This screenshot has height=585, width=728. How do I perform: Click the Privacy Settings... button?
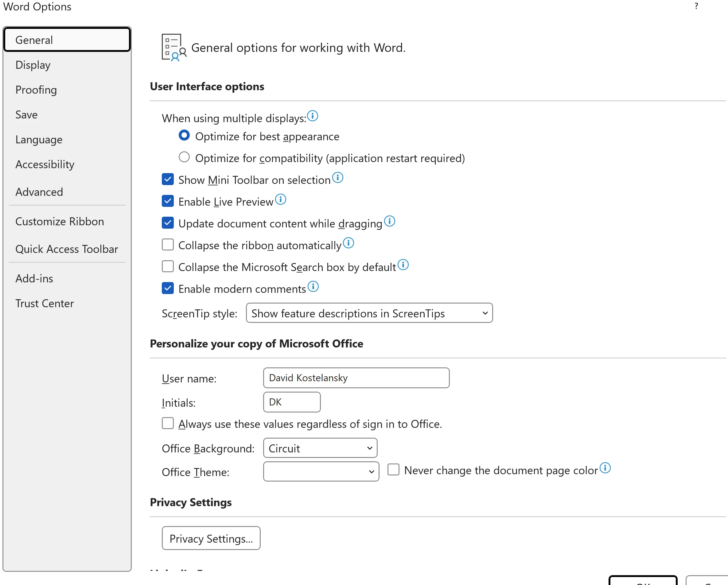[x=211, y=538]
